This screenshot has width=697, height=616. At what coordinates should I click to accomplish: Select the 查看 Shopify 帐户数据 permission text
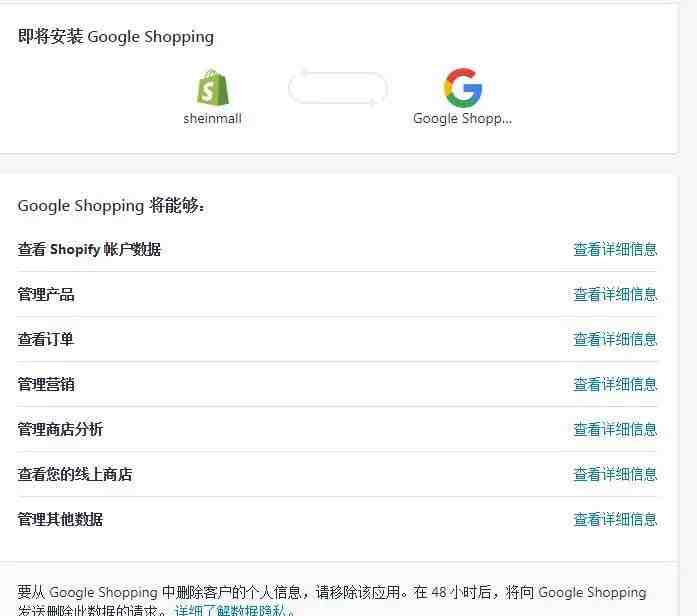point(89,249)
